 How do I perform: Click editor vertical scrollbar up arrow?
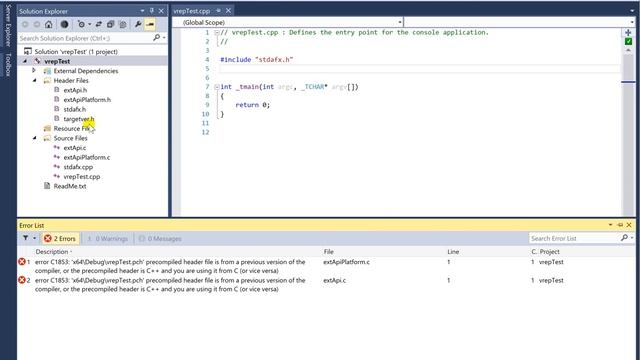628,50
